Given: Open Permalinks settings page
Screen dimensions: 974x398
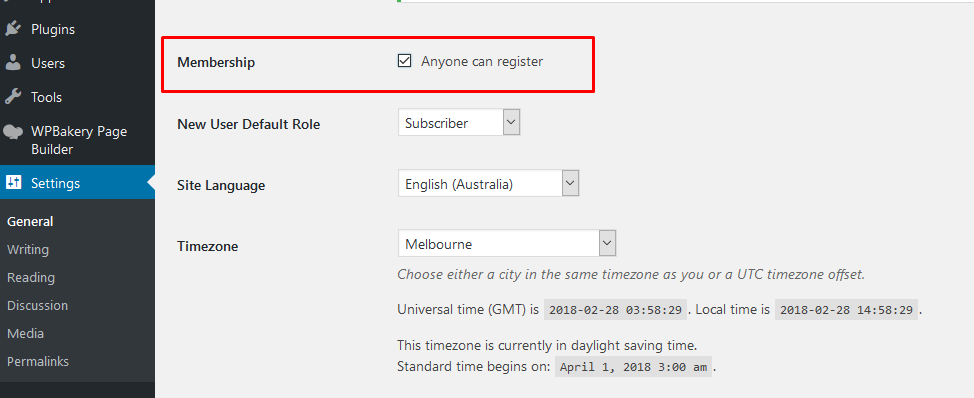Looking at the screenshot, I should (x=38, y=361).
